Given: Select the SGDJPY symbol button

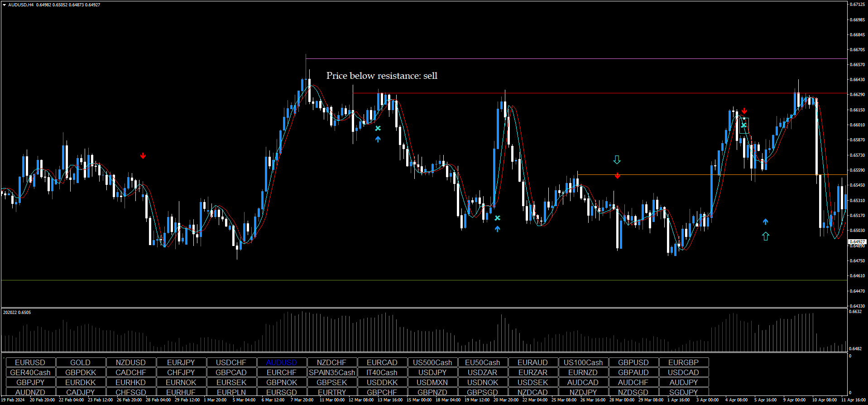Looking at the screenshot, I should pos(683,392).
